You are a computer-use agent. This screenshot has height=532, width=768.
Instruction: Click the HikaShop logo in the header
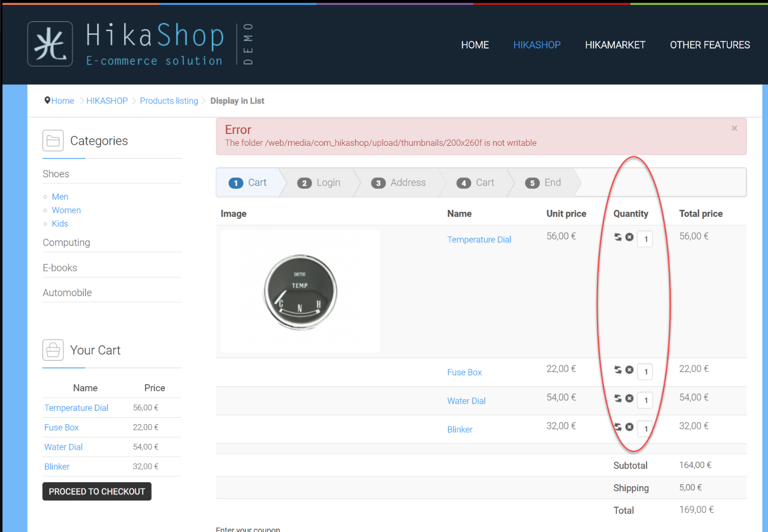coord(141,44)
